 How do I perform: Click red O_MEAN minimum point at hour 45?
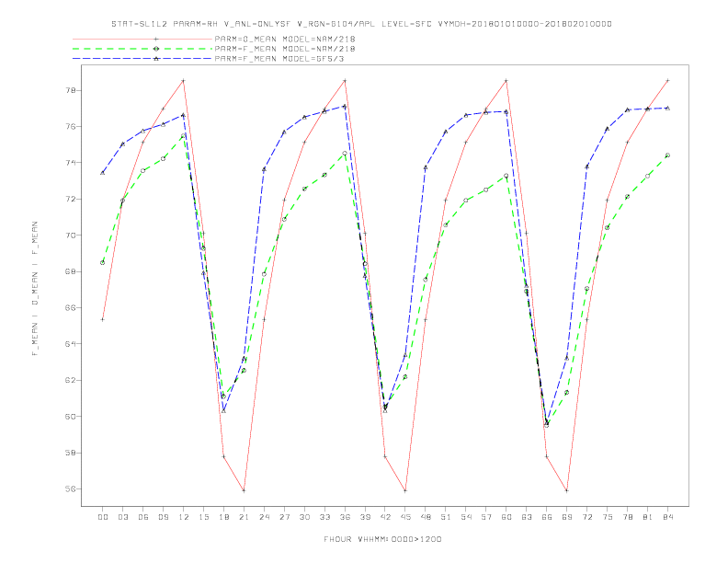point(405,490)
